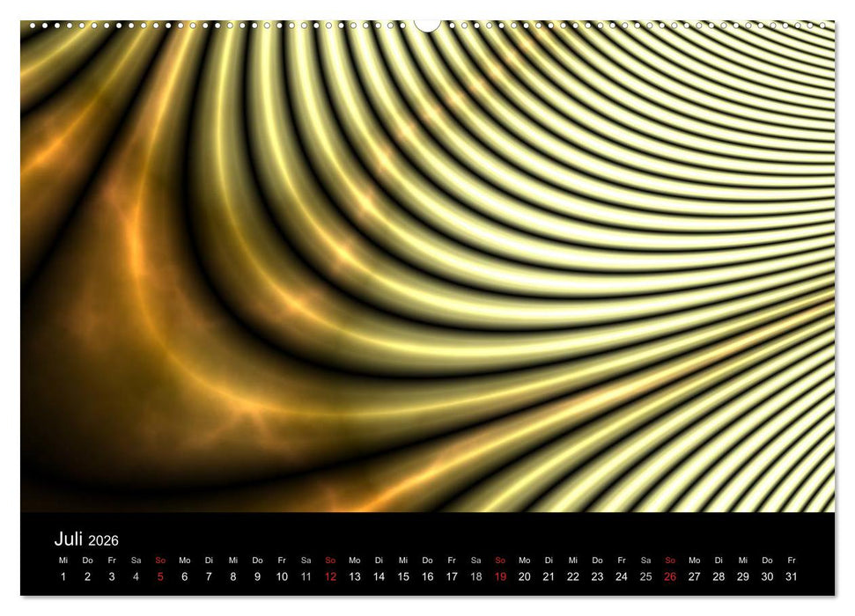Select the Sa column label above date 4
This screenshot has width=855, height=616.
click(135, 558)
